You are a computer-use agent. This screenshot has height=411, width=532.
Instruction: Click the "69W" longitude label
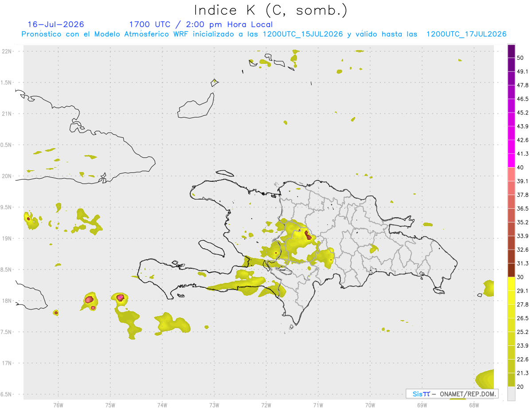(x=422, y=405)
